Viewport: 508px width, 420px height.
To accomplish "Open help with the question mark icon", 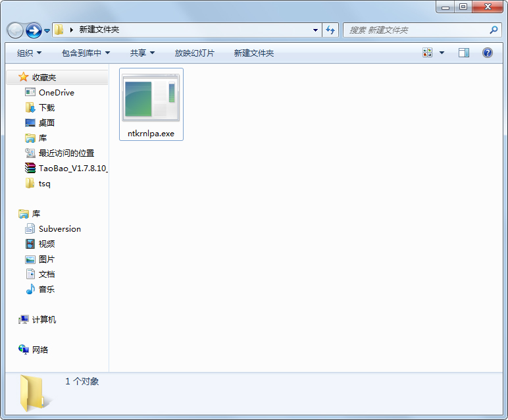I will [x=487, y=53].
